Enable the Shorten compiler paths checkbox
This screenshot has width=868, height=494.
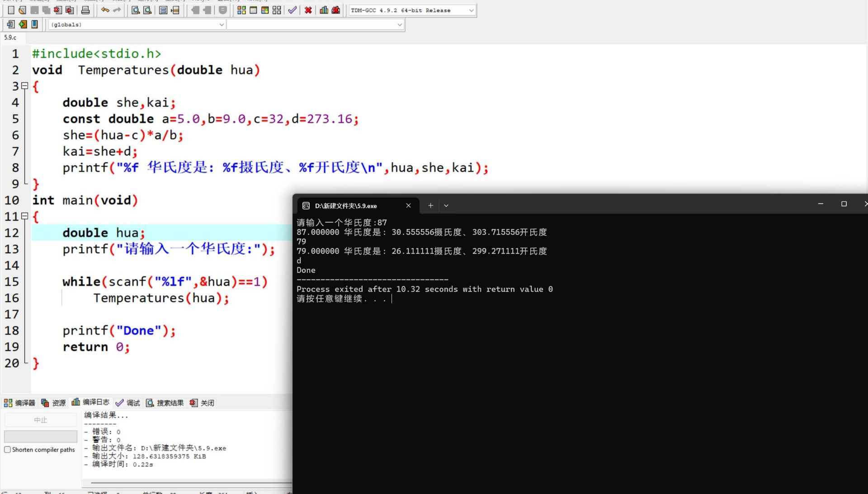click(7, 449)
